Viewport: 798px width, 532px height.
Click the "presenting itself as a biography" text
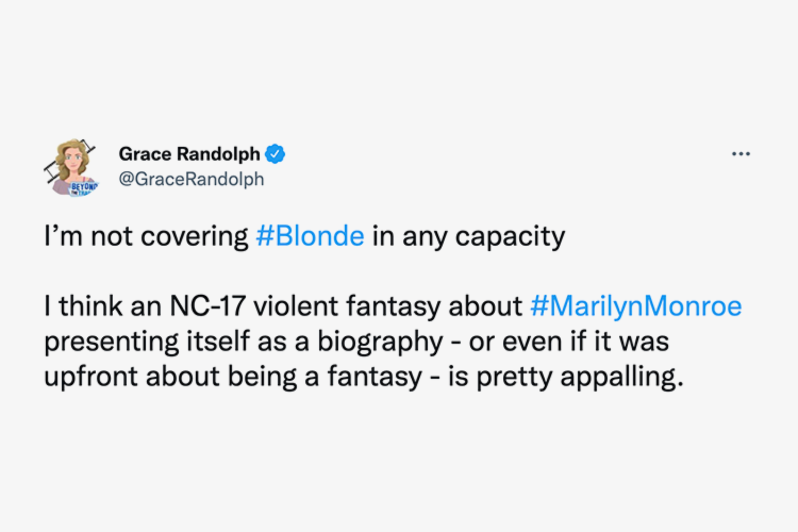coord(244,342)
